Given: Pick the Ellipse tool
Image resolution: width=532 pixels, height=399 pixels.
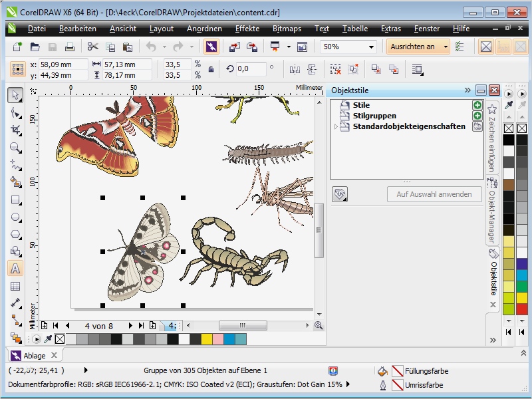Looking at the screenshot, I should click(15, 217).
